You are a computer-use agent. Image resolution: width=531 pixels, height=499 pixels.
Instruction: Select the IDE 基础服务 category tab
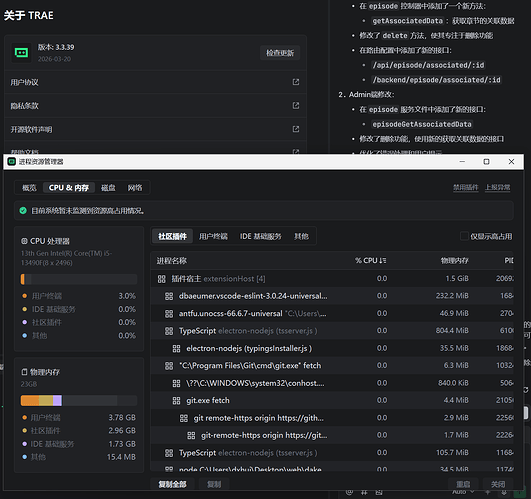(260, 236)
